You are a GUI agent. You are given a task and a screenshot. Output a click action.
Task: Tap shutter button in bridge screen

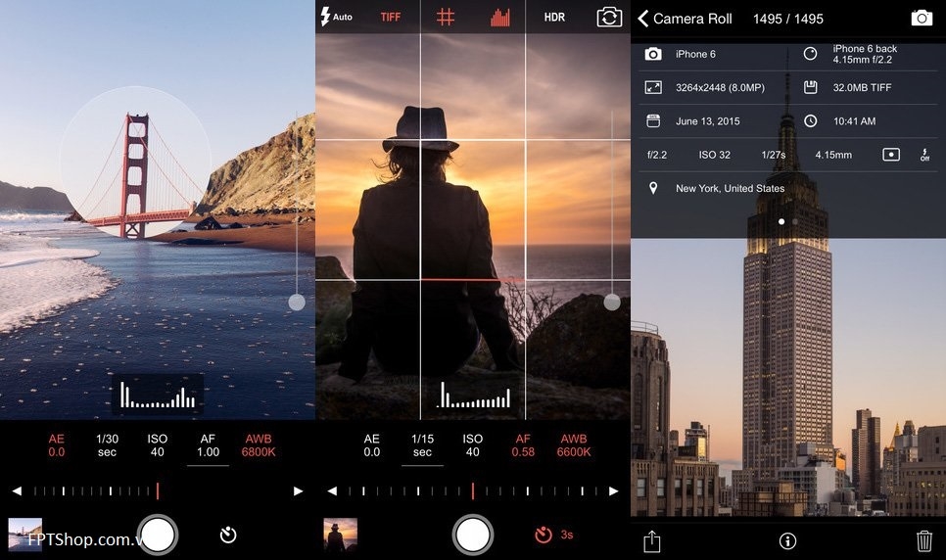tap(158, 535)
